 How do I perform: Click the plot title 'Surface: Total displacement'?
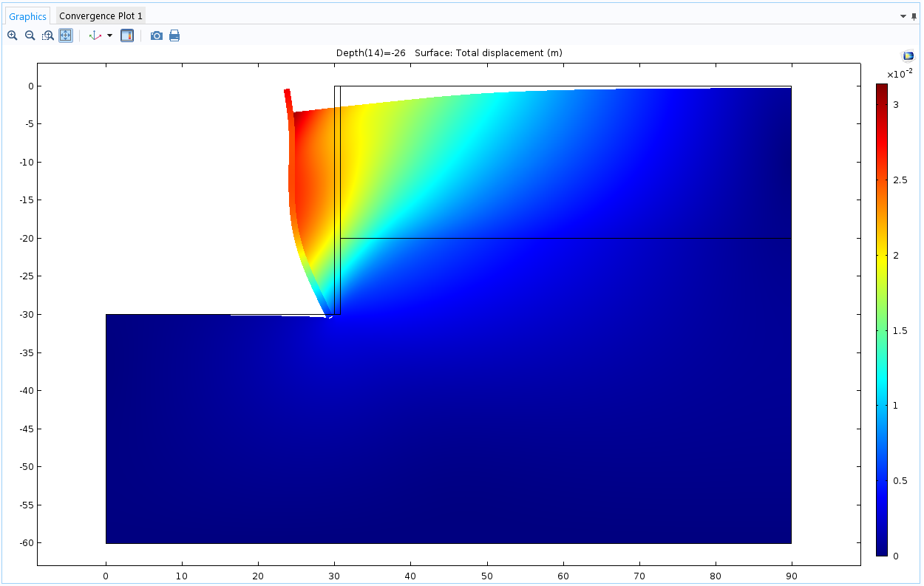coord(488,52)
